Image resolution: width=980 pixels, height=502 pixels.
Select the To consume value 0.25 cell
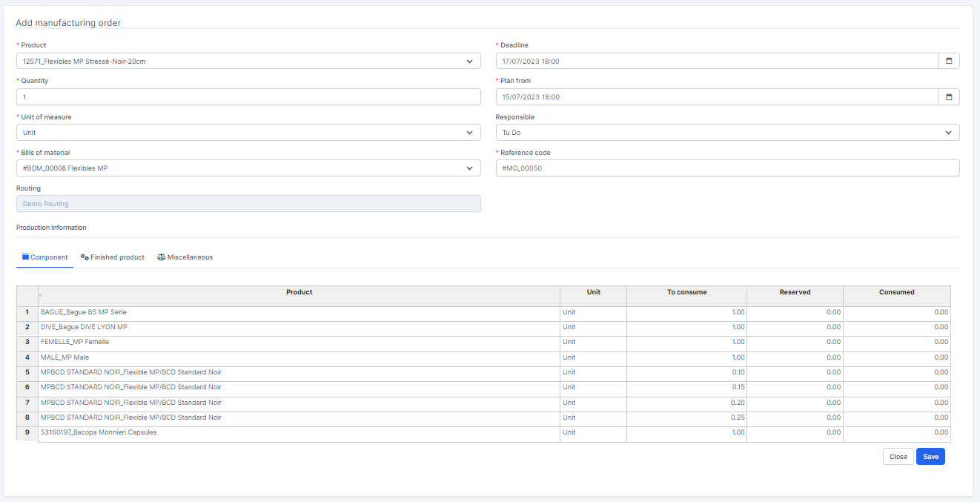tap(686, 418)
